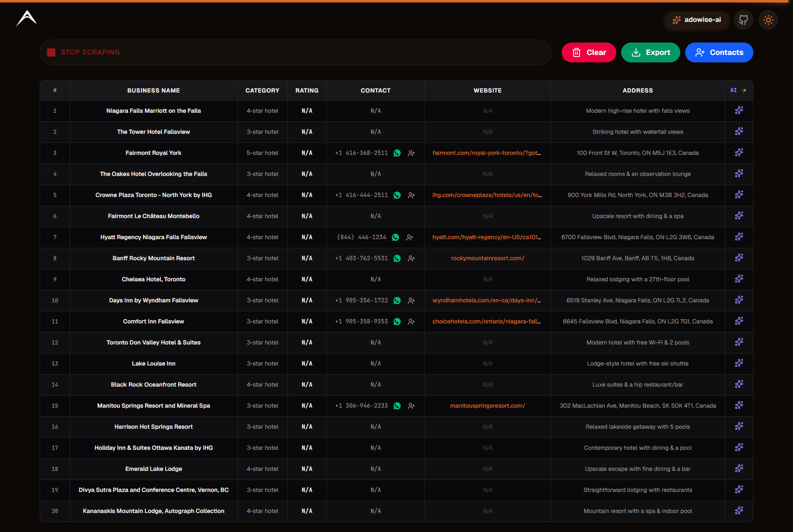This screenshot has height=532, width=793.
Task: Click phone number (844) 446-1234
Action: (362, 237)
